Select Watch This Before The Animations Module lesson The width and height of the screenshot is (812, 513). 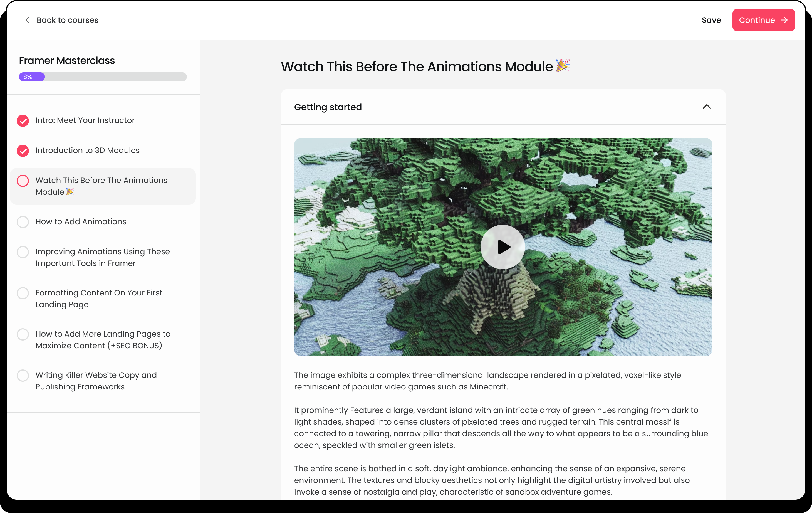(x=103, y=186)
